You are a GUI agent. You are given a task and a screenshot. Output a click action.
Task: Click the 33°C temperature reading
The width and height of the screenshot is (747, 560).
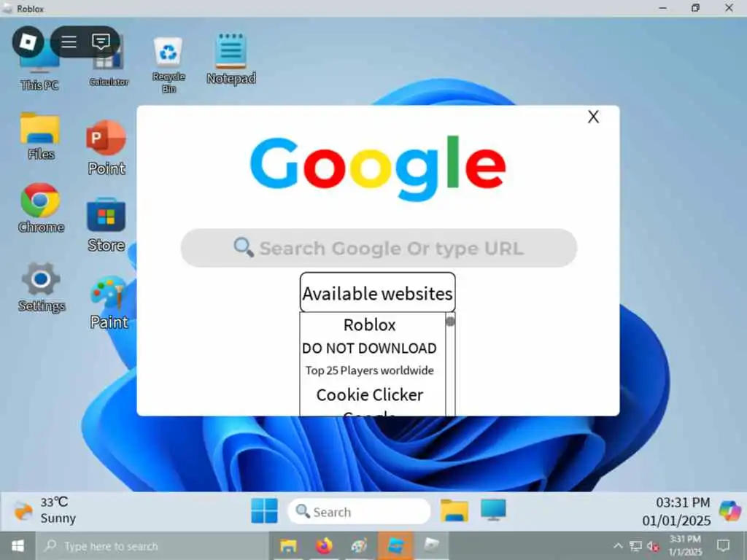pos(54,502)
